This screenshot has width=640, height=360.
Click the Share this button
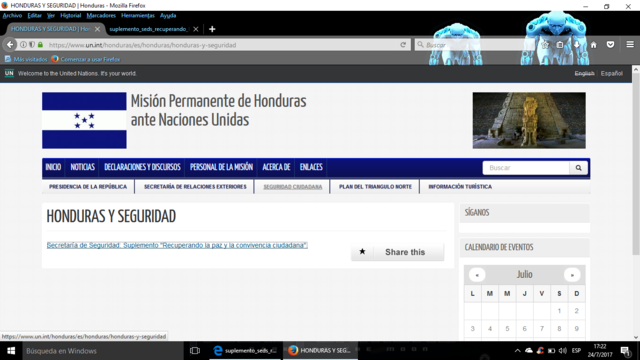[x=398, y=252]
